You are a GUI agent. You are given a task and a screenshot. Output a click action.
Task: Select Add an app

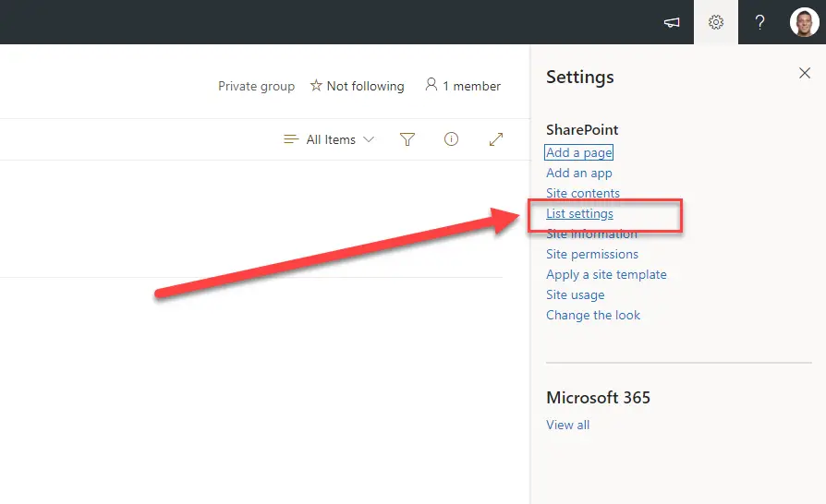pos(578,173)
